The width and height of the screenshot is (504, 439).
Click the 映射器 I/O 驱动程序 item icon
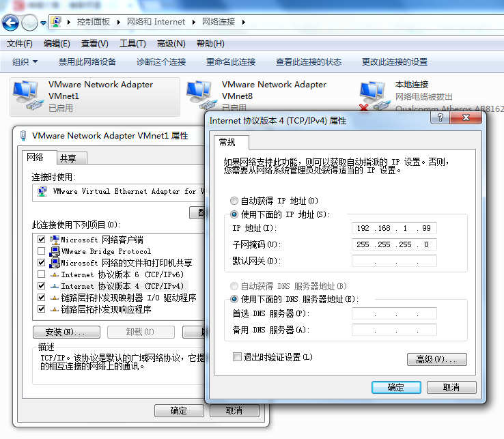(55, 298)
